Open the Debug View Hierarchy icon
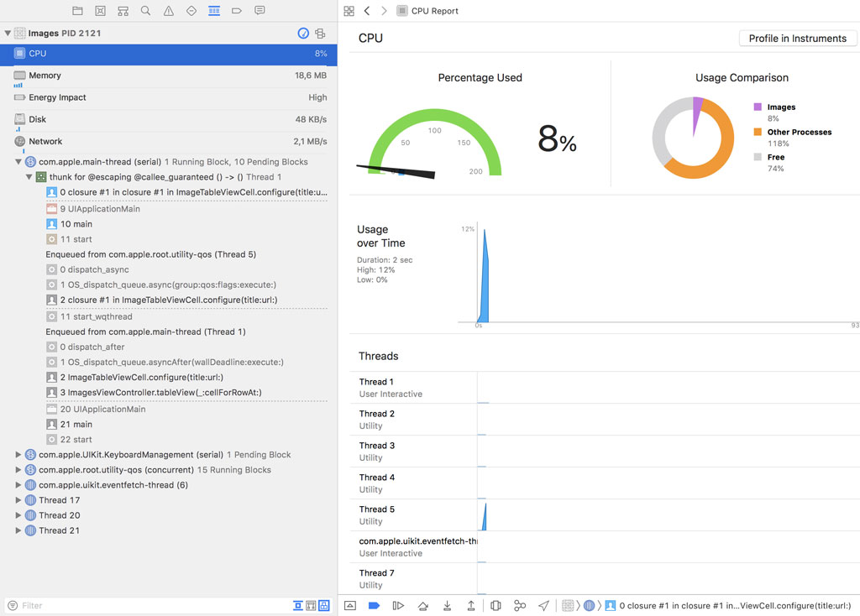Viewport: 860px width, 616px height. coord(496,605)
